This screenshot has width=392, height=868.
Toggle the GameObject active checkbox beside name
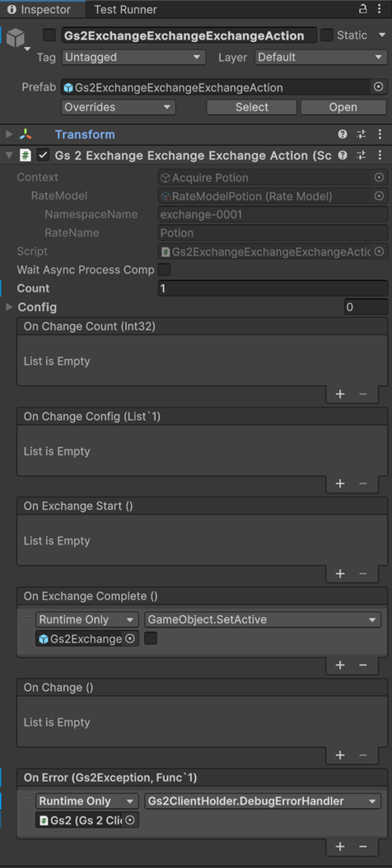click(49, 35)
